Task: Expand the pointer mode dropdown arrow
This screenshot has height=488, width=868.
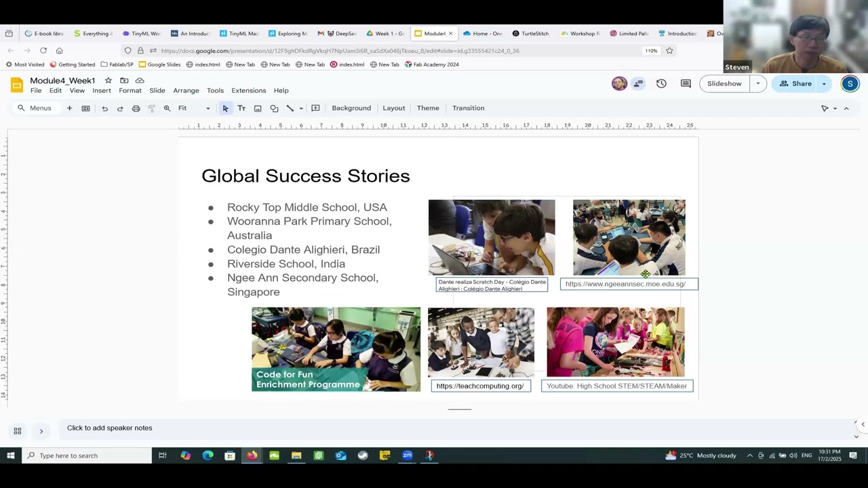Action: 835,108
